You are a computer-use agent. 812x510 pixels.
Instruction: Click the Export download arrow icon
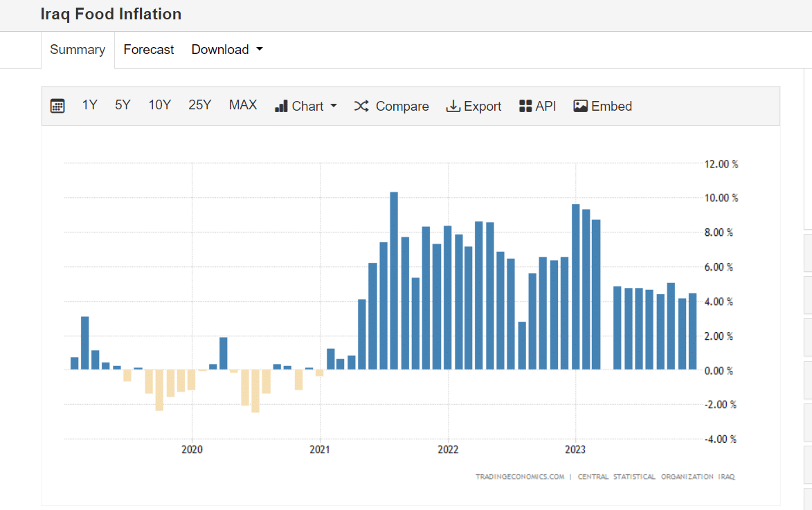pos(453,106)
